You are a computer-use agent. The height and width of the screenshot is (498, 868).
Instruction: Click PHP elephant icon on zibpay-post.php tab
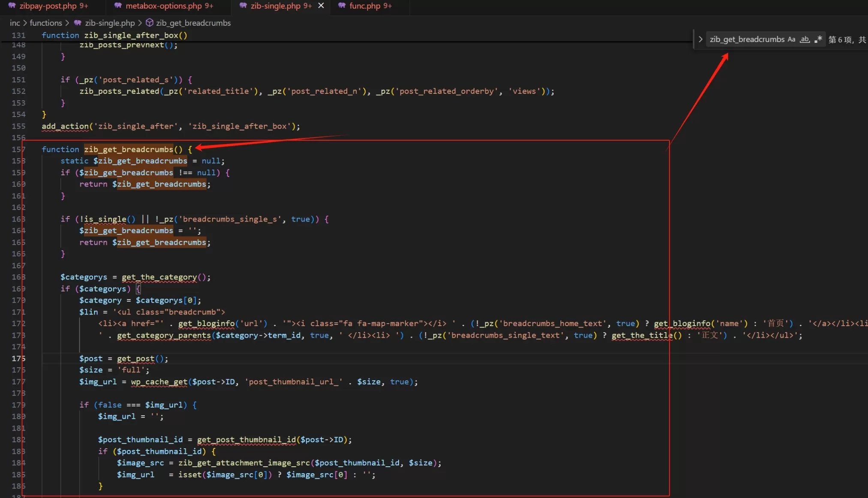pos(12,6)
